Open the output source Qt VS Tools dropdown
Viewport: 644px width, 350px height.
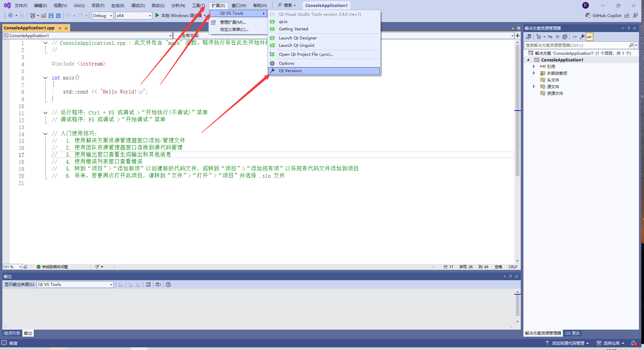click(75, 285)
